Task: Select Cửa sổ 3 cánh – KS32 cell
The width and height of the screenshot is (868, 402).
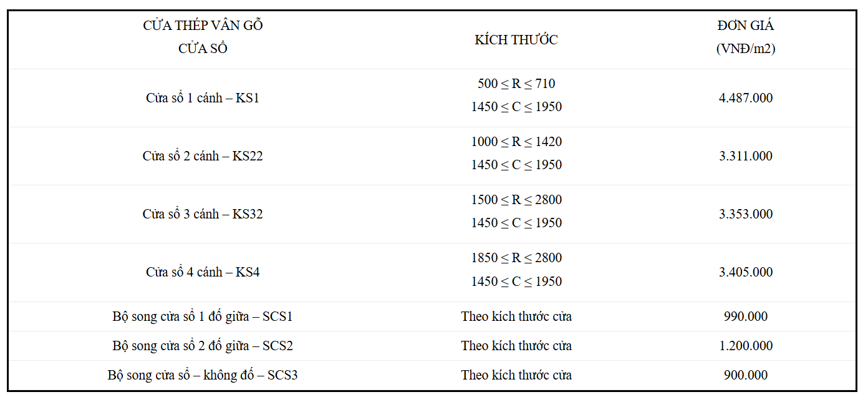Action: 203,214
